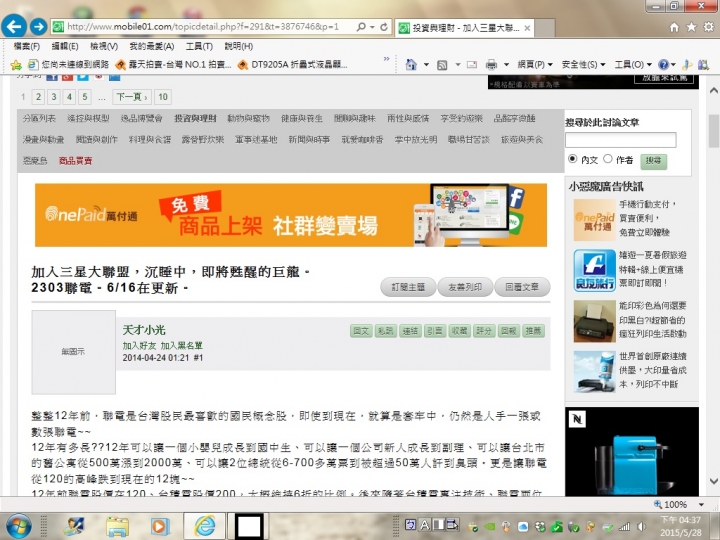Image resolution: width=720 pixels, height=540 pixels.
Task: Click the 回覆文章 button
Action: 522,287
